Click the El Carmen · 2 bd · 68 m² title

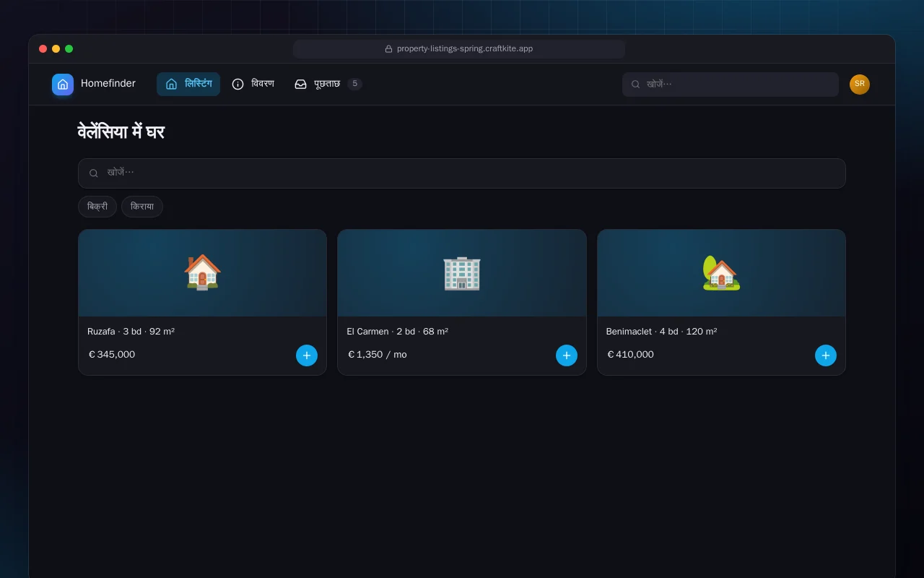[x=397, y=332]
